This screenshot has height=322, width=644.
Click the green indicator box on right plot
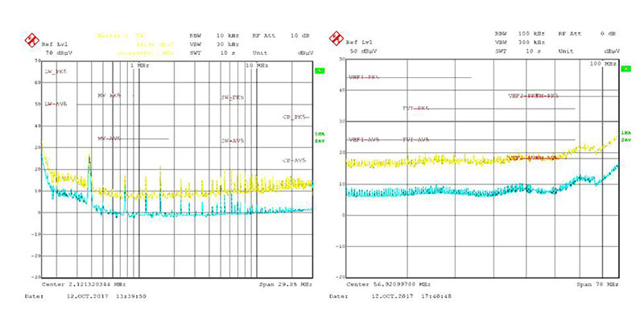pyautogui.click(x=625, y=70)
